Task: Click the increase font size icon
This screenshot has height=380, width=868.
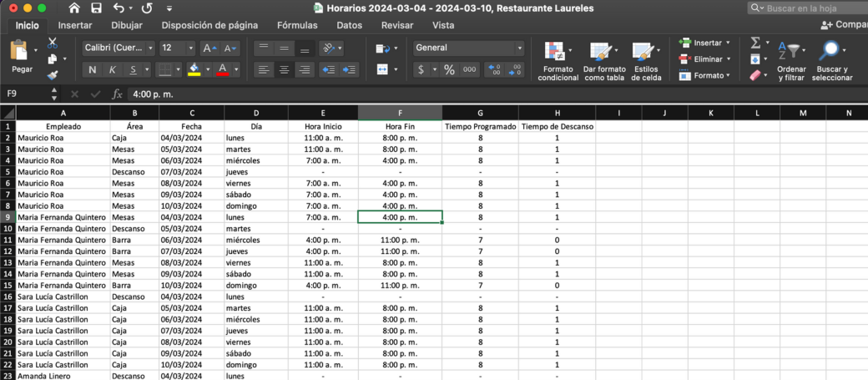Action: (209, 48)
